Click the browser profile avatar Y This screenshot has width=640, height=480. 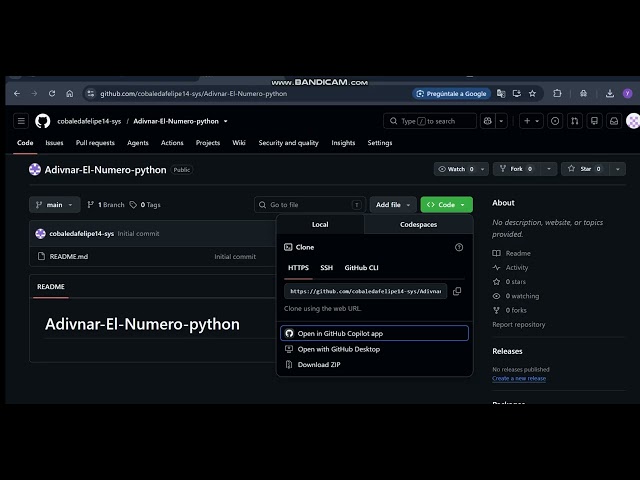[627, 93]
